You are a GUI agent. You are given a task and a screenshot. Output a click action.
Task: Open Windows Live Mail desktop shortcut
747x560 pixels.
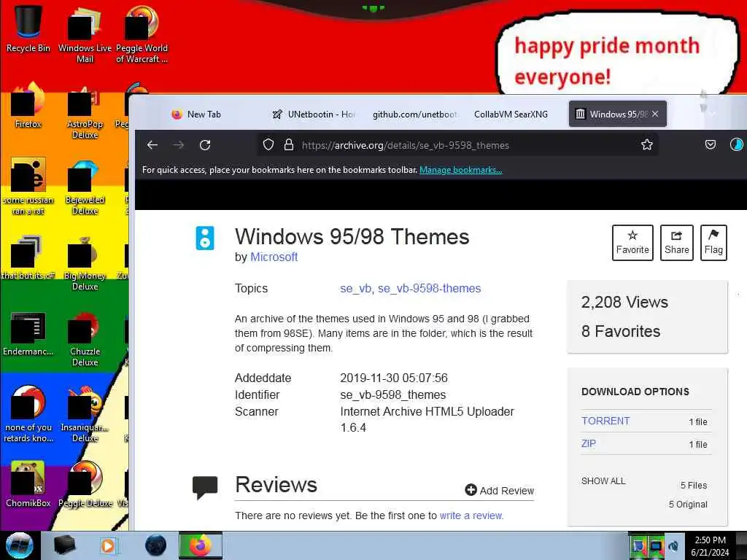point(85,36)
